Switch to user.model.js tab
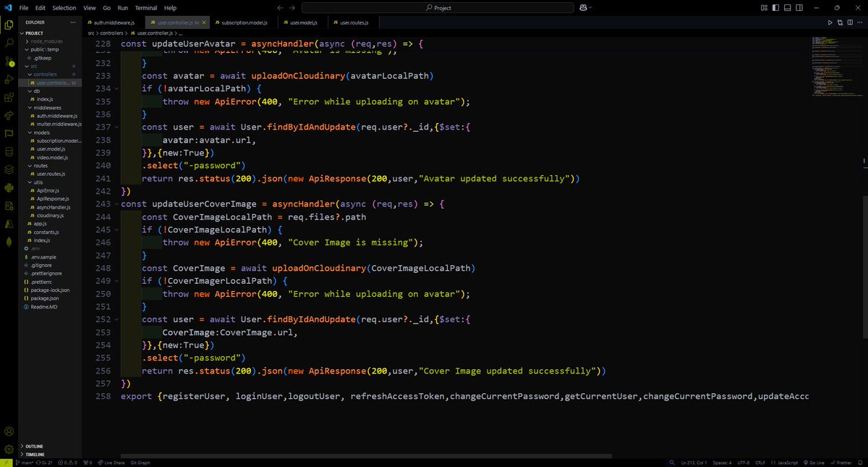868x467 pixels. click(x=304, y=23)
